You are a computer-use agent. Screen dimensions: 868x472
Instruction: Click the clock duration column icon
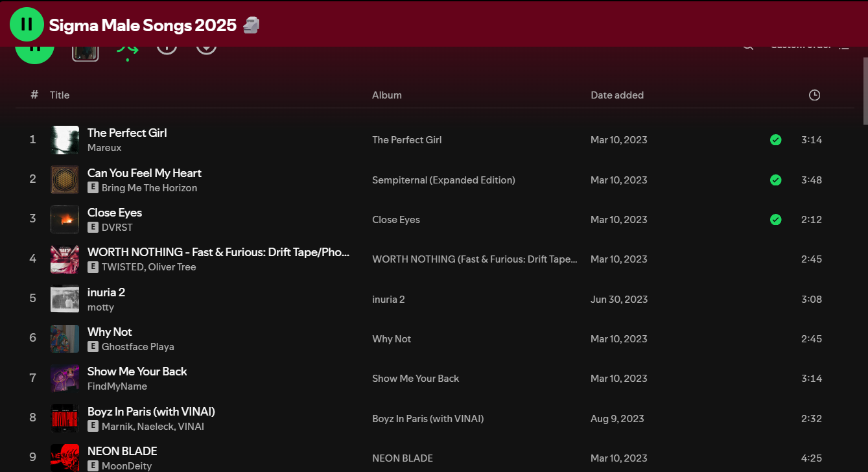814,95
